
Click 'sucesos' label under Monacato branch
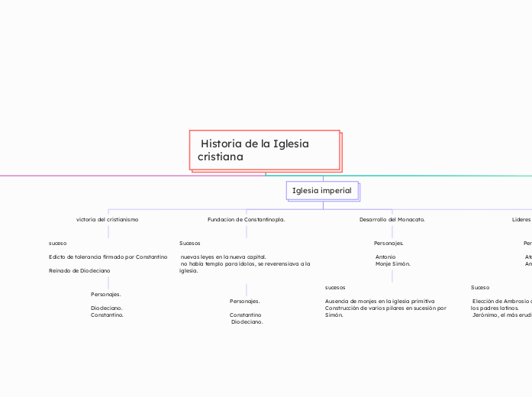point(335,287)
